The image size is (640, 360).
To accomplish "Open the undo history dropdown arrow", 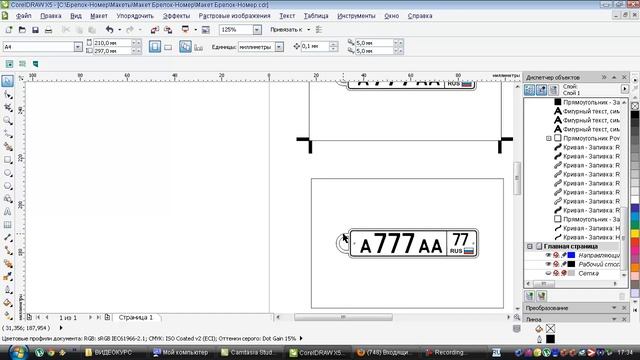I will pyautogui.click(x=119, y=30).
